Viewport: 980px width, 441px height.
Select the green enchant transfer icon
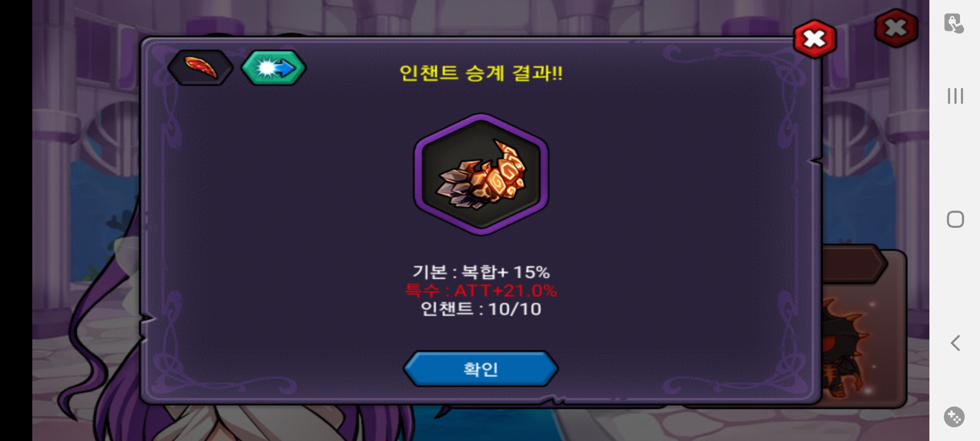pyautogui.click(x=273, y=68)
